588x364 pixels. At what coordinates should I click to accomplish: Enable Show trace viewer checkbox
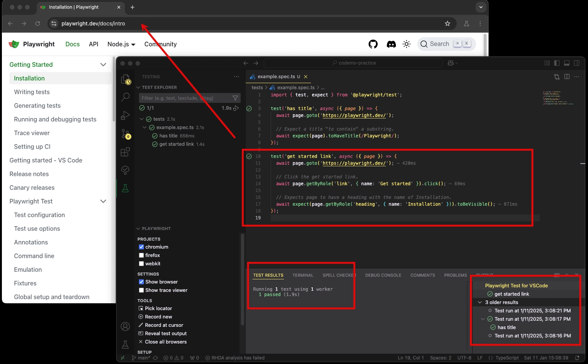(141, 290)
